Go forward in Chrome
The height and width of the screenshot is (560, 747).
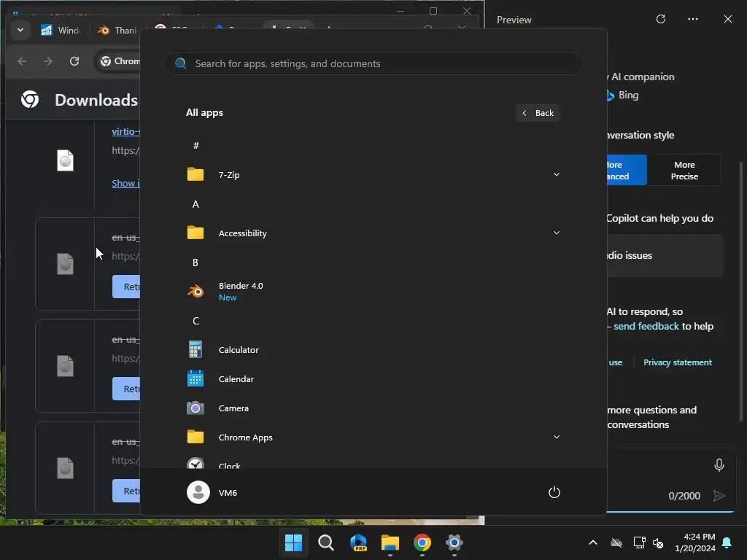click(x=48, y=61)
